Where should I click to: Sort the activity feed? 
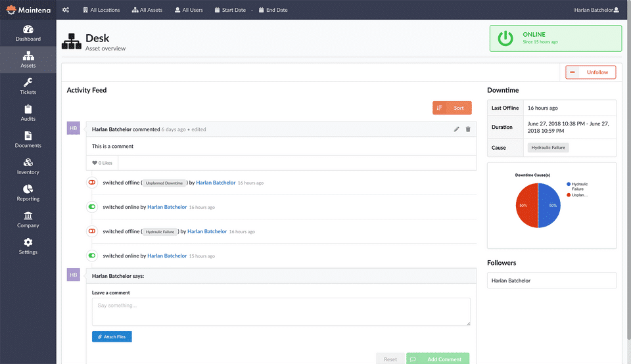452,108
